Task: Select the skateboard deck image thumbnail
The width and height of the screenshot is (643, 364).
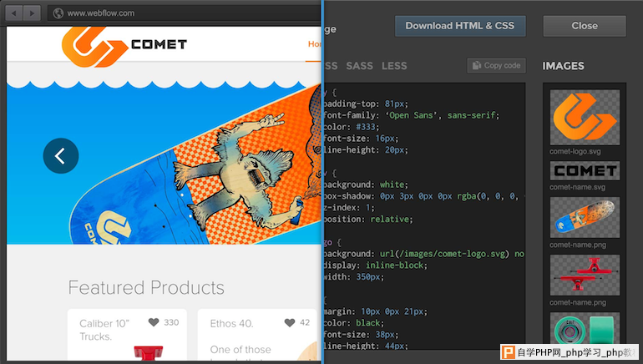Action: click(x=585, y=217)
